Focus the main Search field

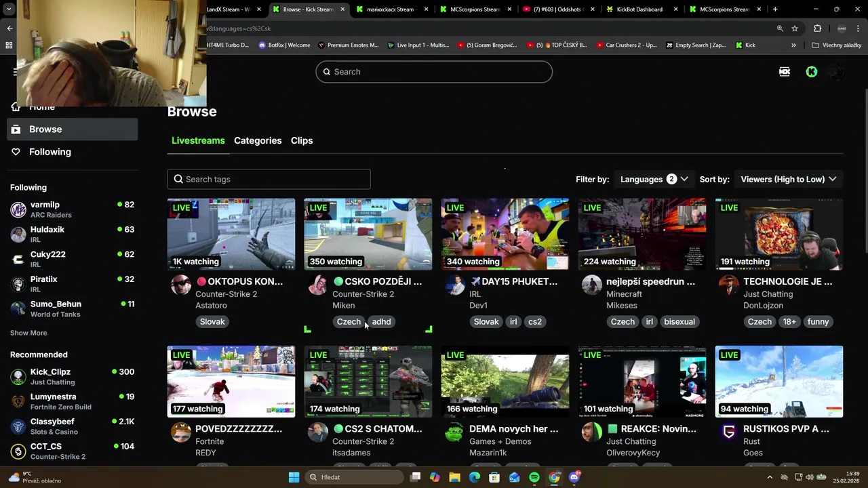[434, 72]
